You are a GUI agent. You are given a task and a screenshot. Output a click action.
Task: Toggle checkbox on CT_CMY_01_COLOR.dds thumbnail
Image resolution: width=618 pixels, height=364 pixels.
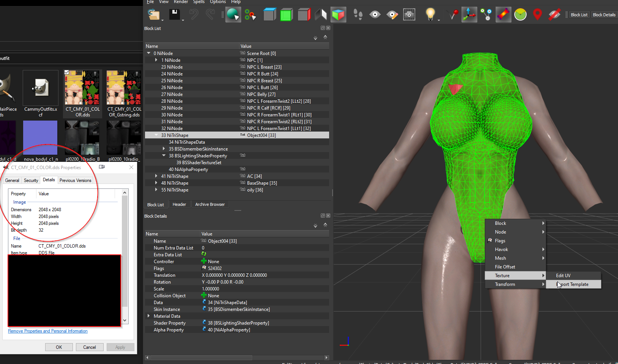pyautogui.click(x=67, y=72)
